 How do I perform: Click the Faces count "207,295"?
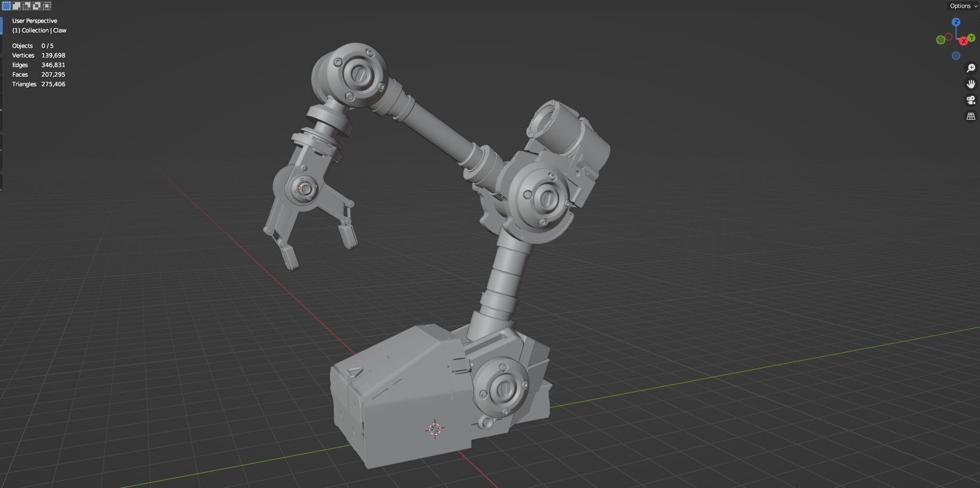point(53,75)
